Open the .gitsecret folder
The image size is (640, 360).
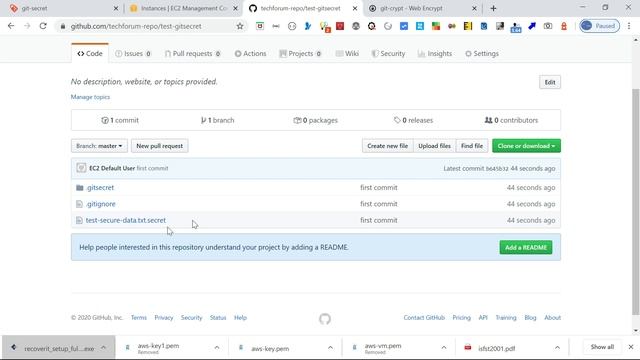tap(100, 188)
